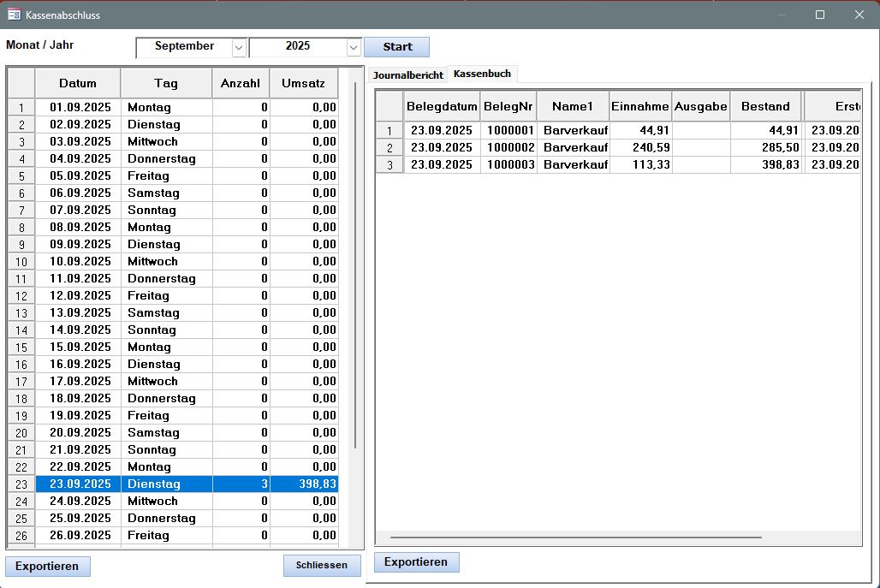Click the Belegdatum column header
880x588 pixels.
442,106
